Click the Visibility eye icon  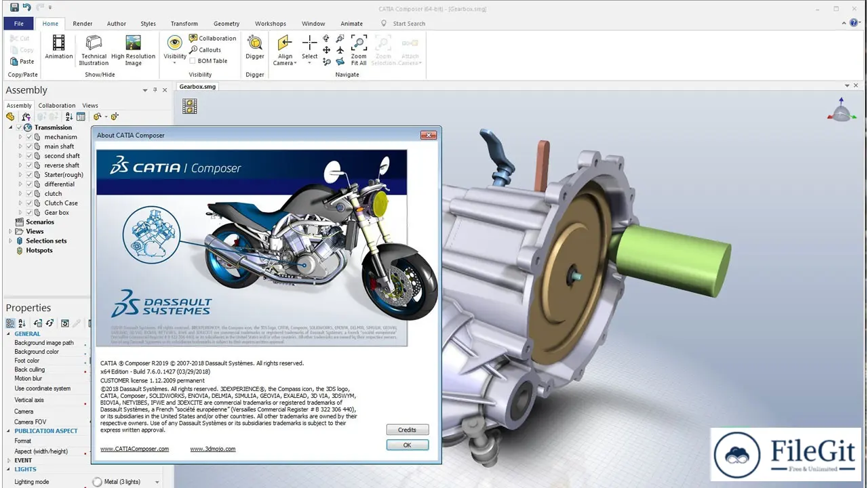tap(175, 43)
